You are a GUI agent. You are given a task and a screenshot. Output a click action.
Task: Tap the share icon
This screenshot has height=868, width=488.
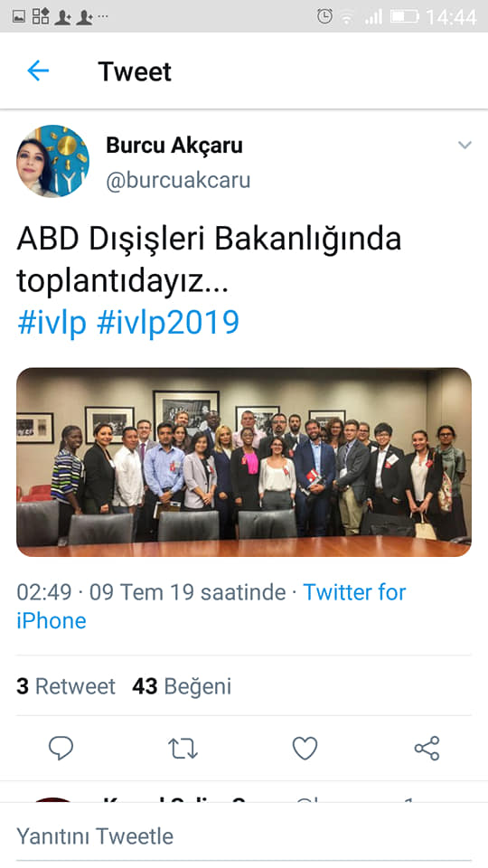tap(427, 748)
